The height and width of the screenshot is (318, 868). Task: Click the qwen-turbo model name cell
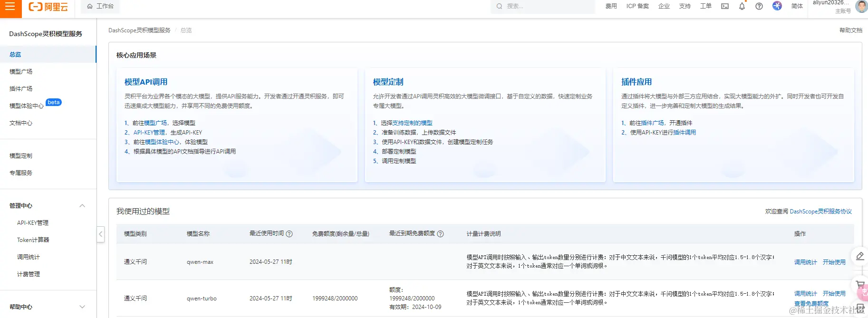click(x=202, y=299)
